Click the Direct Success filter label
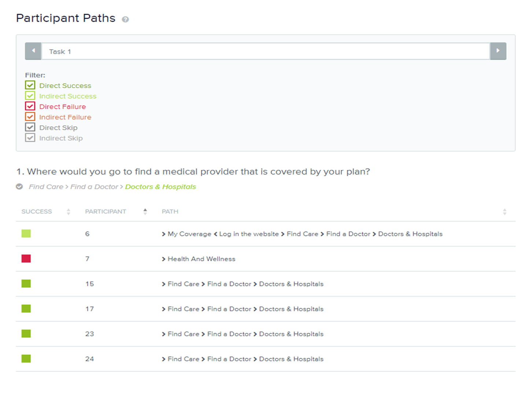 pyautogui.click(x=65, y=86)
